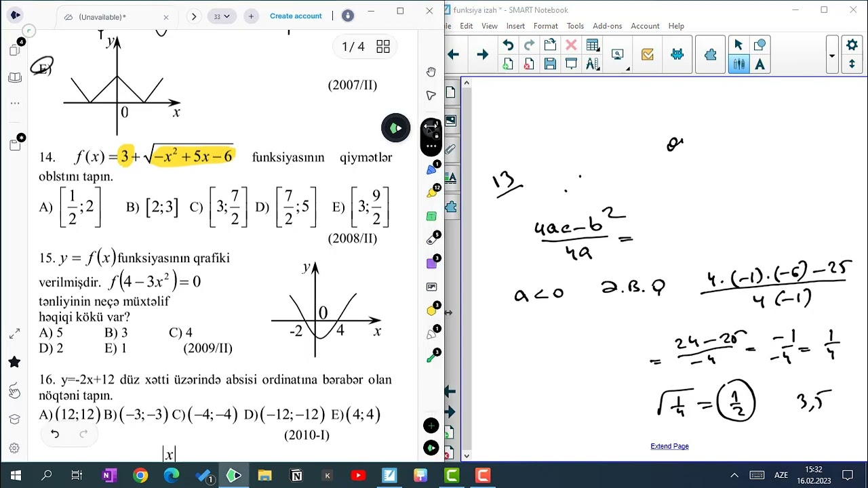
Task: Open the Gallery tab in SMART sidebar
Action: 451,121
